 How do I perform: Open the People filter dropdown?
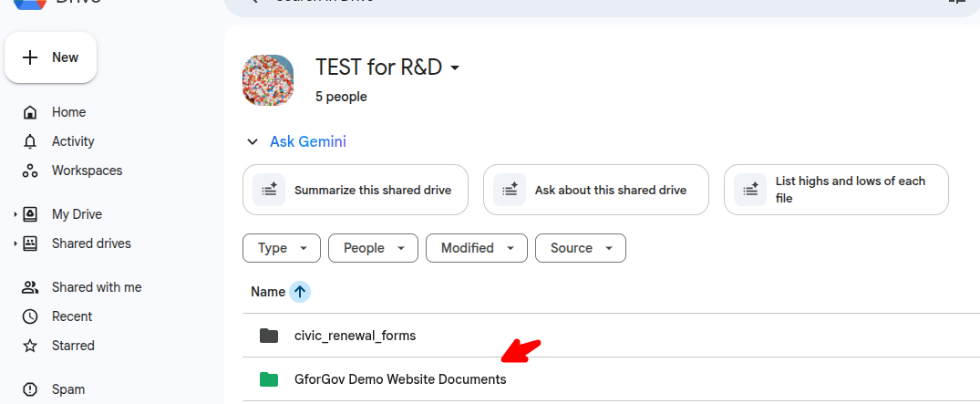pyautogui.click(x=373, y=248)
